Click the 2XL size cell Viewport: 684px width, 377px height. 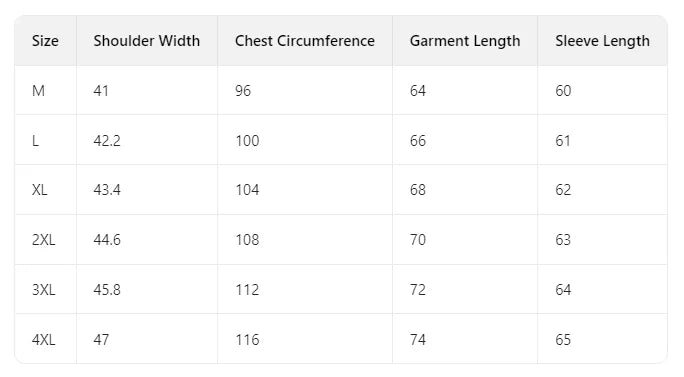44,240
